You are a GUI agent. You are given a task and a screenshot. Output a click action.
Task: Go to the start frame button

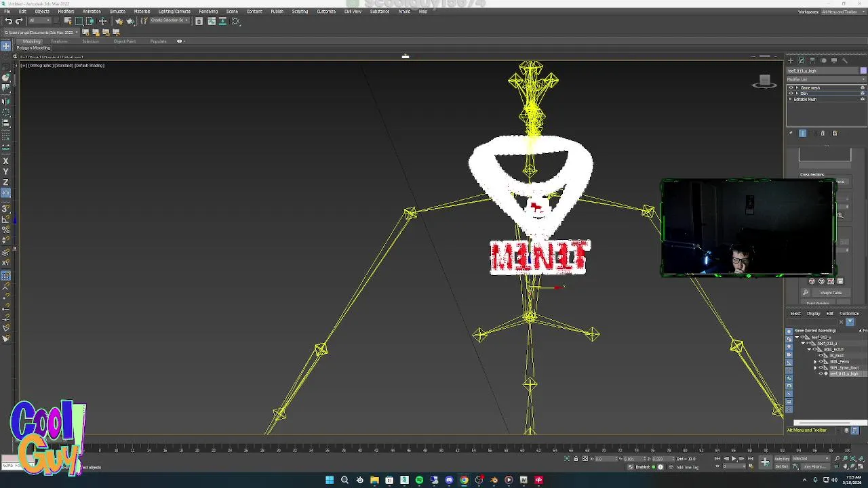point(717,459)
